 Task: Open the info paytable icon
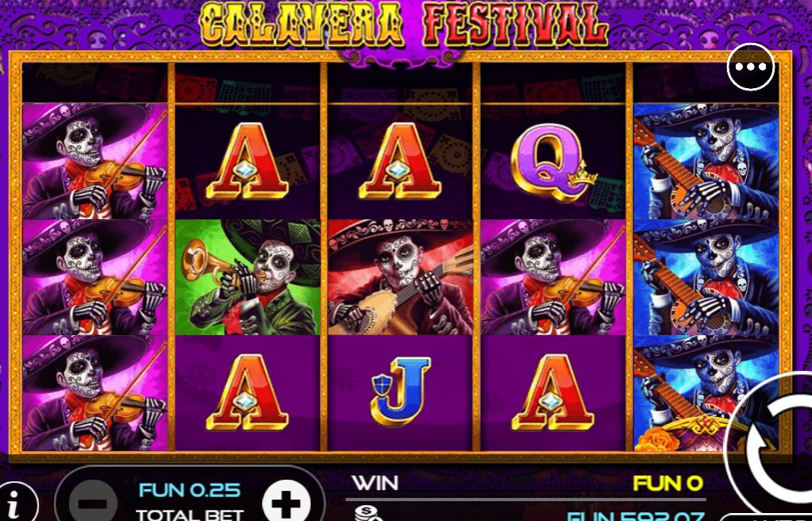[16, 502]
